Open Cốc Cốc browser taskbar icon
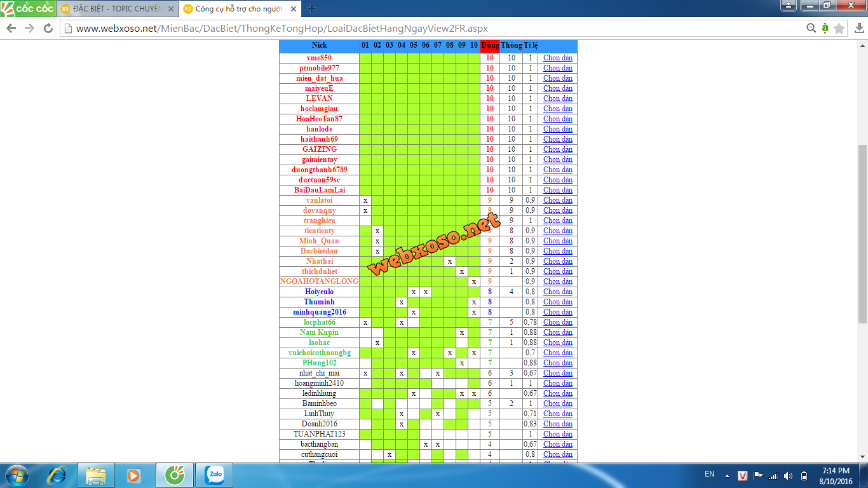This screenshot has height=488, width=868. (174, 475)
